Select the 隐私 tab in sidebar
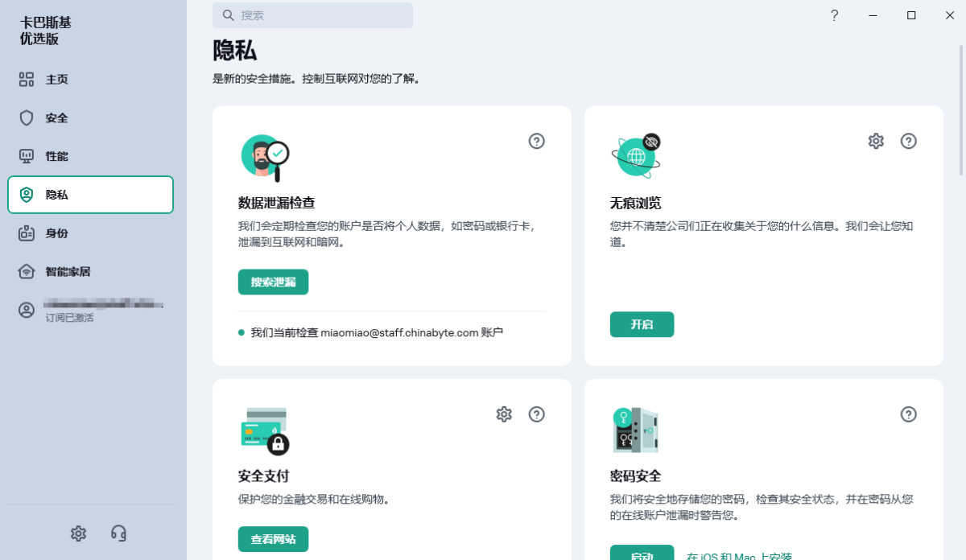Viewport: 966px width, 560px height. pos(56,194)
